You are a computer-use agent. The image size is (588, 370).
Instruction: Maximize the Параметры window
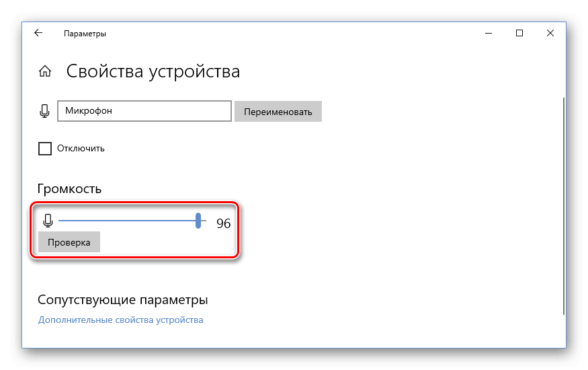(519, 33)
